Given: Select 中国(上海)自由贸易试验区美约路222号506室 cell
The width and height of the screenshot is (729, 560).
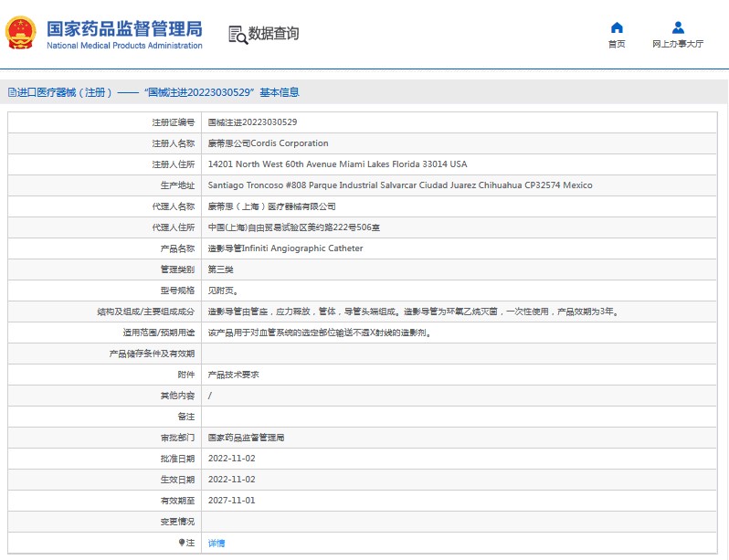Looking at the screenshot, I should pyautogui.click(x=294, y=227).
